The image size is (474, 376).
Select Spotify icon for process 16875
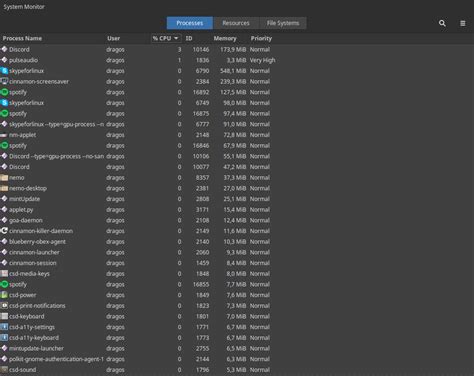coord(4,113)
